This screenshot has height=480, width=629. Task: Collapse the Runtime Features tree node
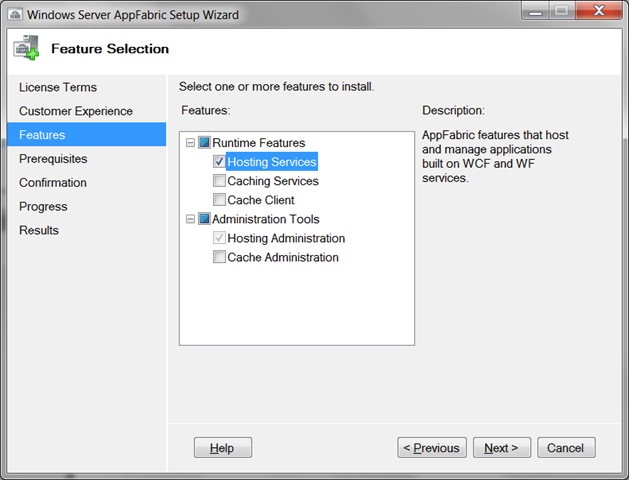tap(190, 143)
